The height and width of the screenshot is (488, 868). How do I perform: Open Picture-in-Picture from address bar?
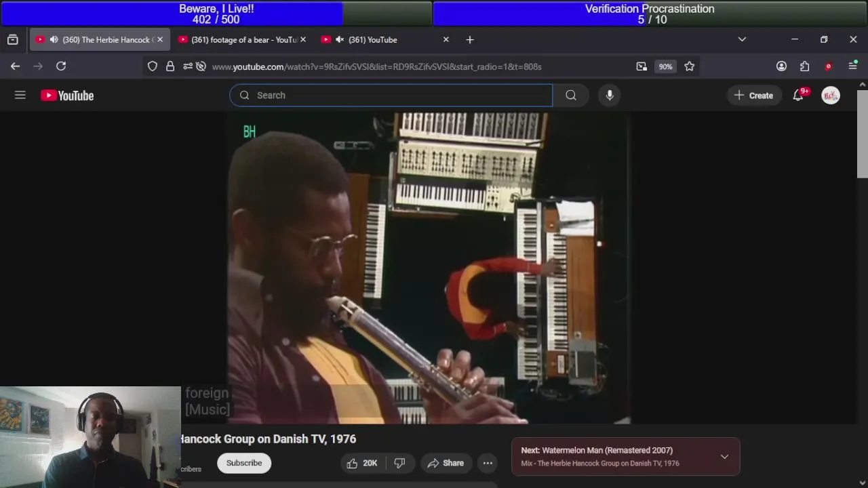642,66
